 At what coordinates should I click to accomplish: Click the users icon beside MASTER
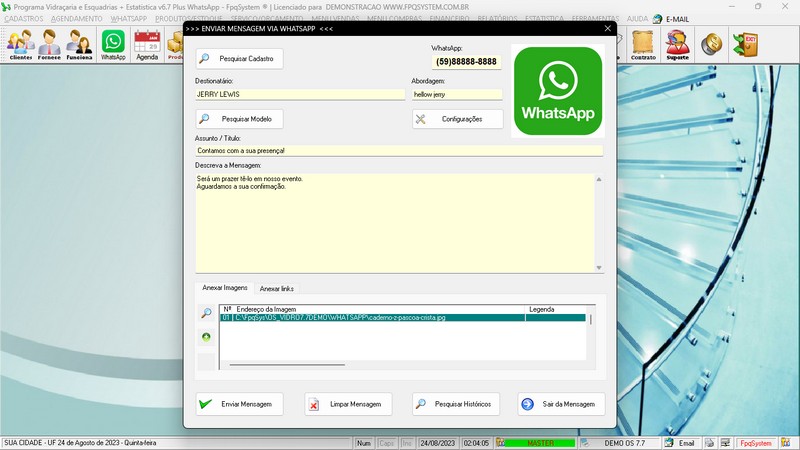[x=501, y=443]
